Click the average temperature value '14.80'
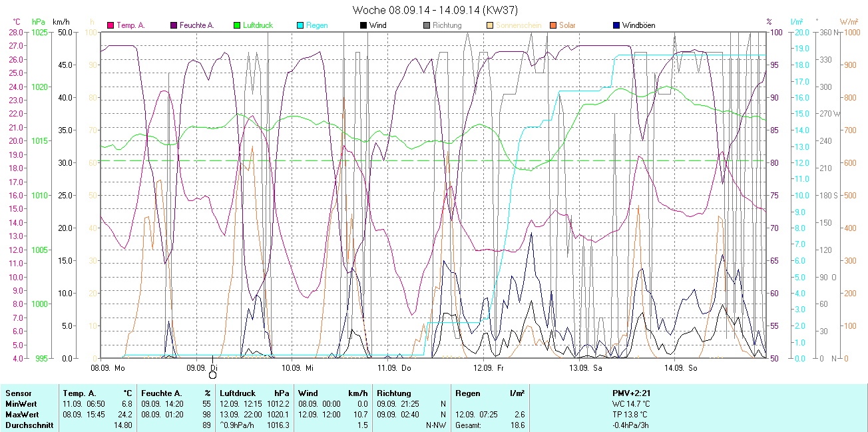 [x=122, y=425]
